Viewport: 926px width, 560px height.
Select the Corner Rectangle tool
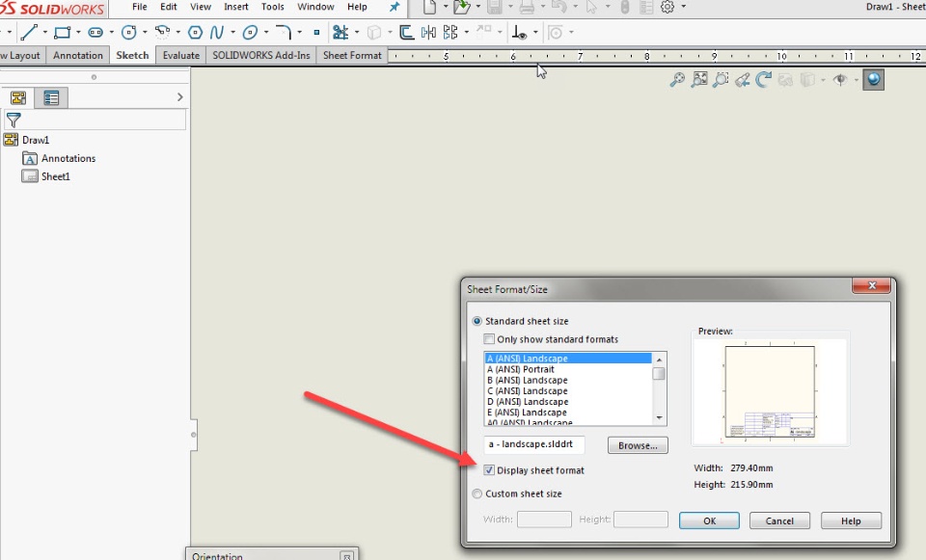click(62, 32)
